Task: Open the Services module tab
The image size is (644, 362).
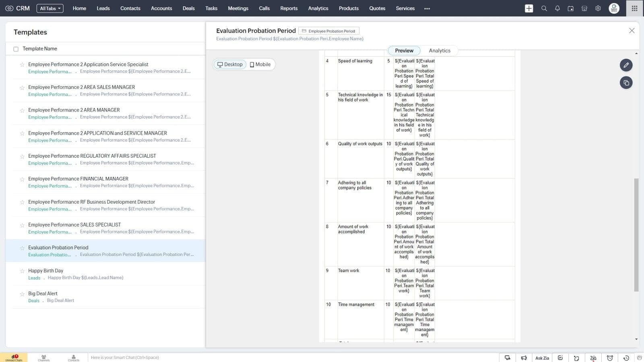Action: click(x=405, y=8)
